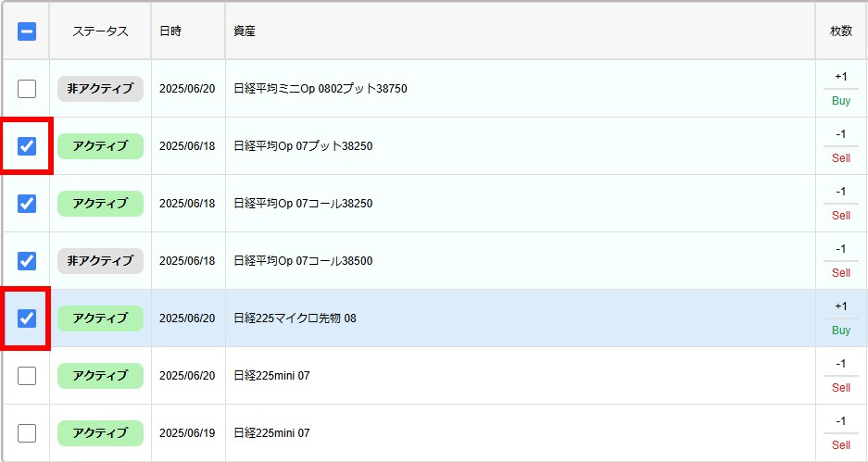Check the box for 日経平均ミニOp 0802プット38750 row
868x462 pixels.
pyautogui.click(x=27, y=89)
